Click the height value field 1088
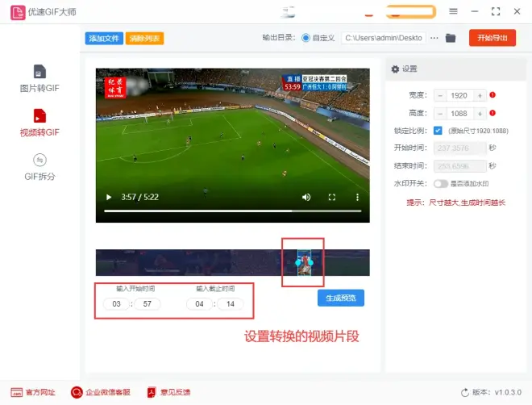 [459, 114]
